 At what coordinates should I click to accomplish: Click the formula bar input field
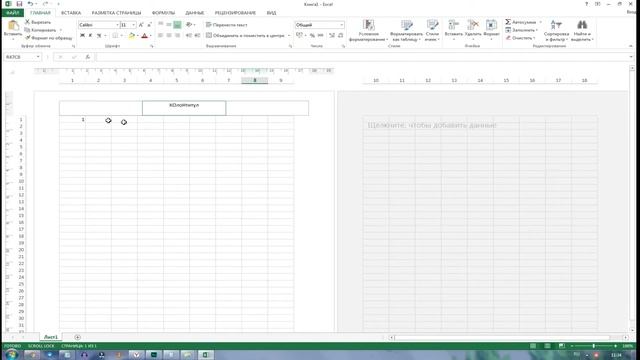pos(362,57)
